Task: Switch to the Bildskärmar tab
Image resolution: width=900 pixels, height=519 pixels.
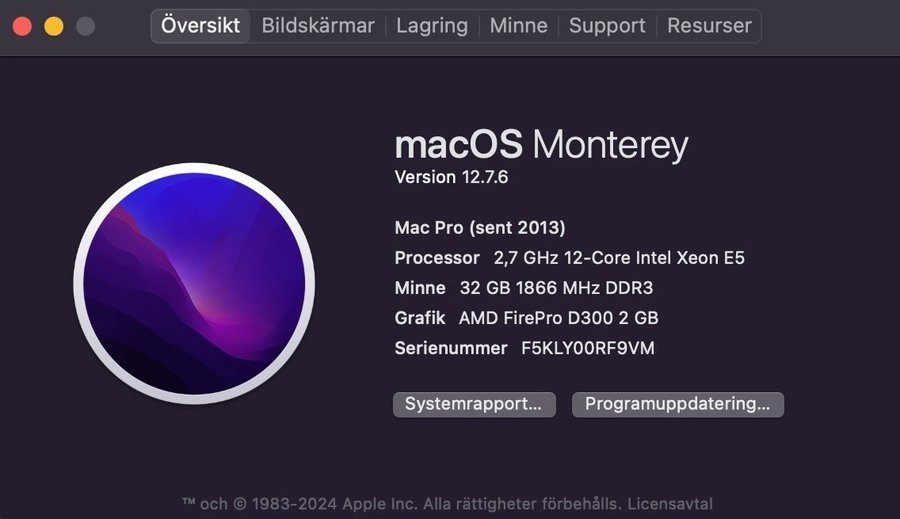Action: (318, 26)
